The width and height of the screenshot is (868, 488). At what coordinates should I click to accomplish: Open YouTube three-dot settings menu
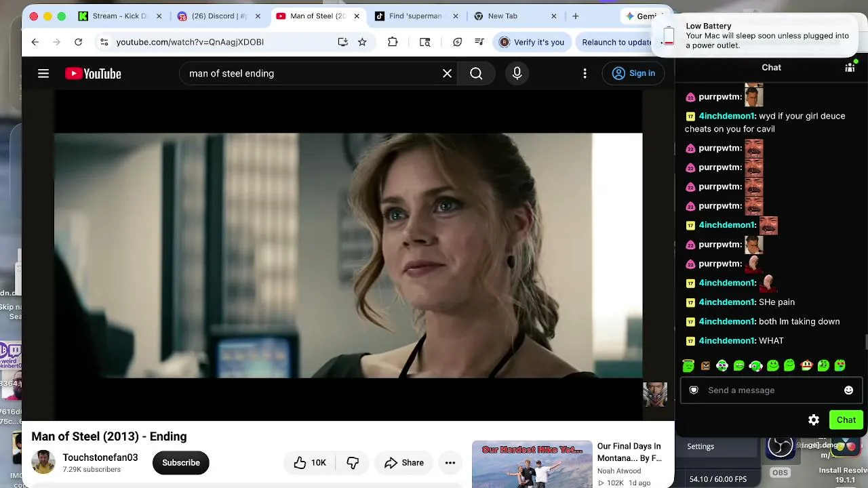coord(585,73)
